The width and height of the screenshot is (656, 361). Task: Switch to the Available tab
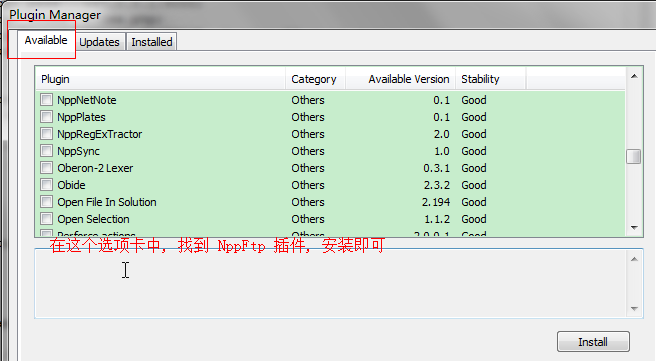pyautogui.click(x=46, y=41)
